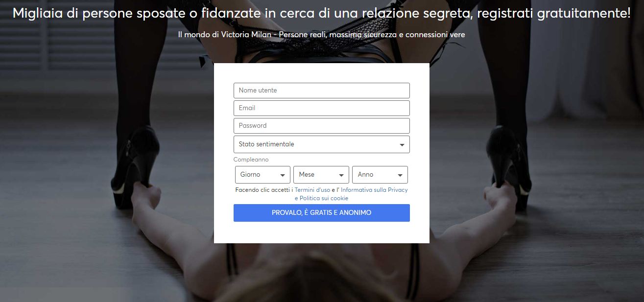Open the Stato sentimentale dropdown
Image resolution: width=644 pixels, height=302 pixels.
tap(321, 144)
